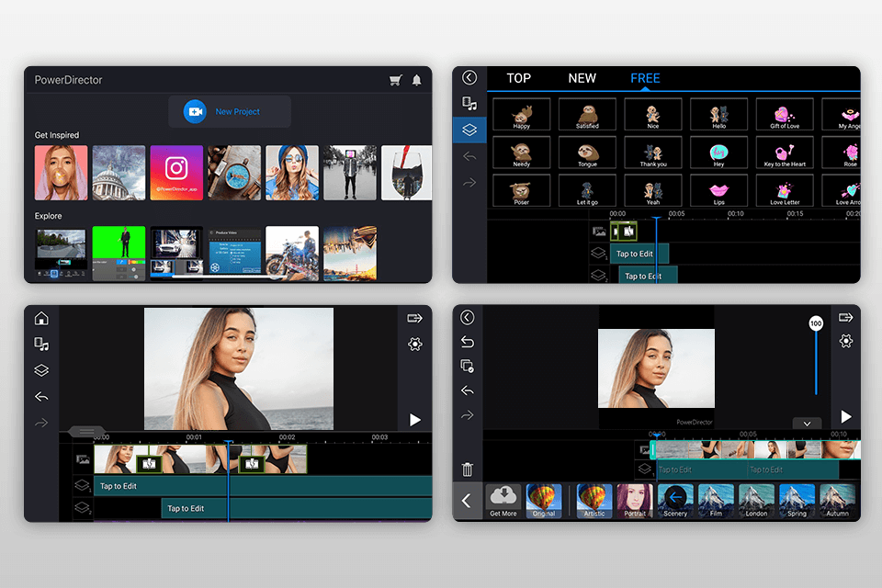Click the delete trash can icon

pos(468,469)
